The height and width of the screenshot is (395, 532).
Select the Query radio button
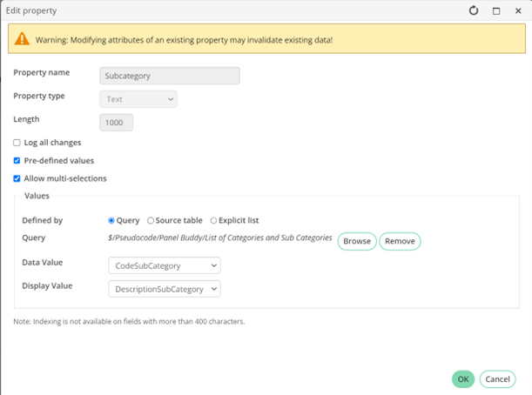click(x=111, y=221)
